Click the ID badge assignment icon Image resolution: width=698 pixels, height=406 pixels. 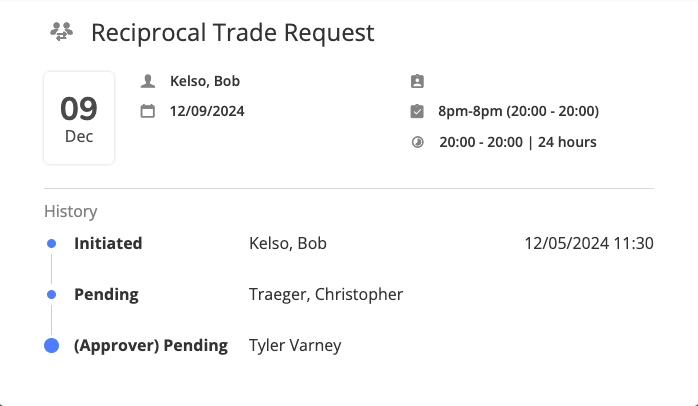point(417,81)
